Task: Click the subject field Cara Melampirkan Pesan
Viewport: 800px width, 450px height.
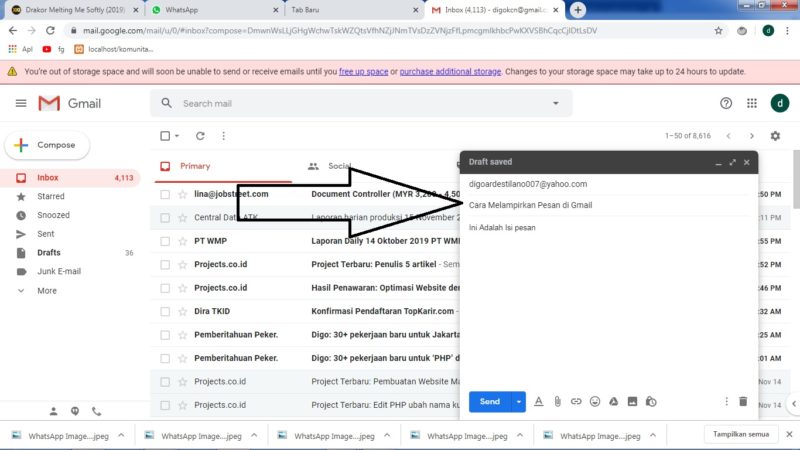Action: [608, 205]
